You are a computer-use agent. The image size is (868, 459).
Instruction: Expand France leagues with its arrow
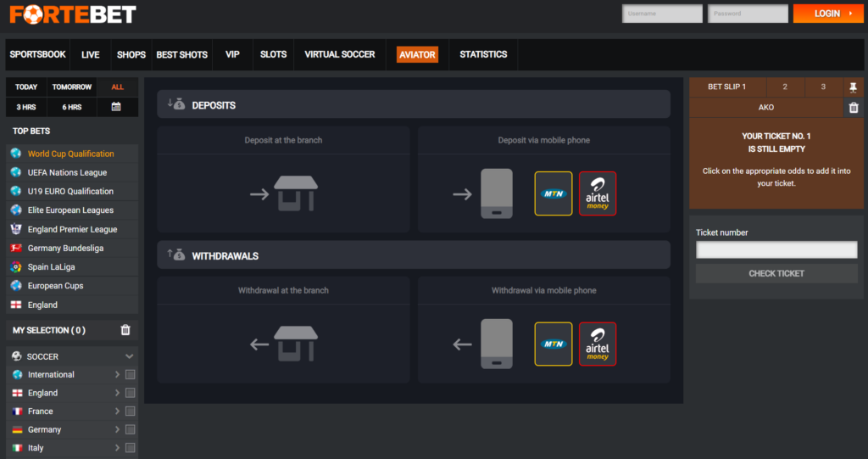[x=117, y=411]
